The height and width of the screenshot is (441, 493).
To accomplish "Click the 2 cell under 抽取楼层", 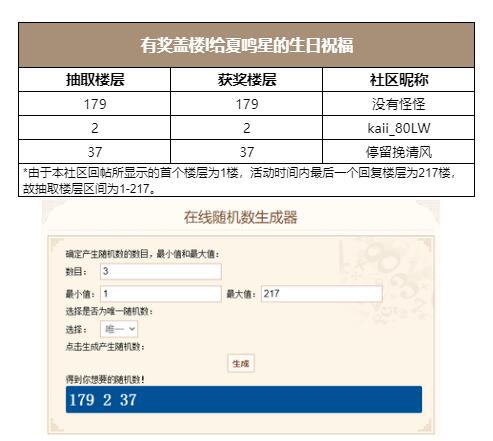I will (95, 128).
